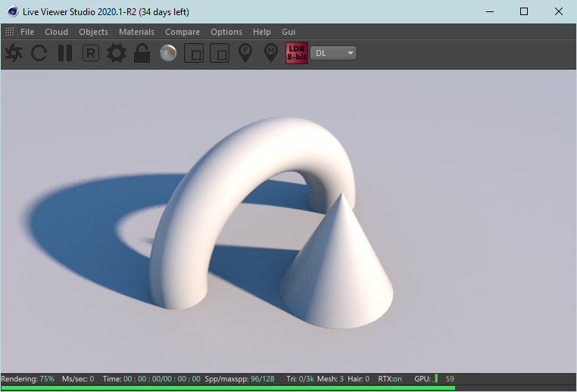Click the Mesh: 3 status text
Image resolution: width=577 pixels, height=392 pixels.
330,379
